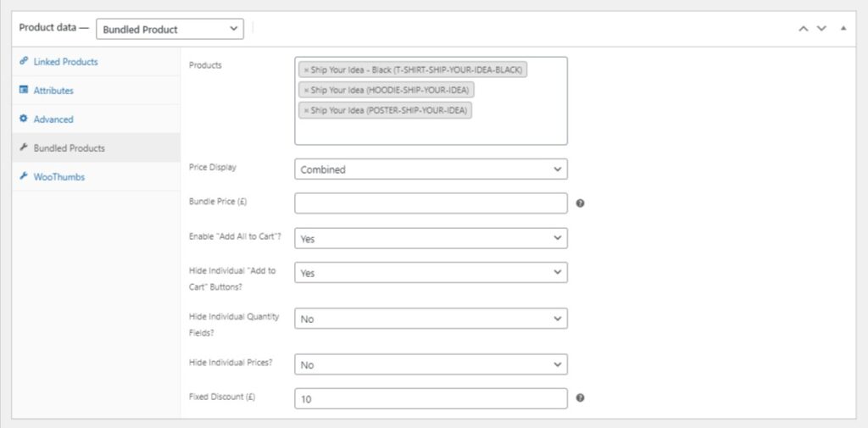Click the Hide Individual Prices? label
The image size is (868, 428).
[x=231, y=363]
